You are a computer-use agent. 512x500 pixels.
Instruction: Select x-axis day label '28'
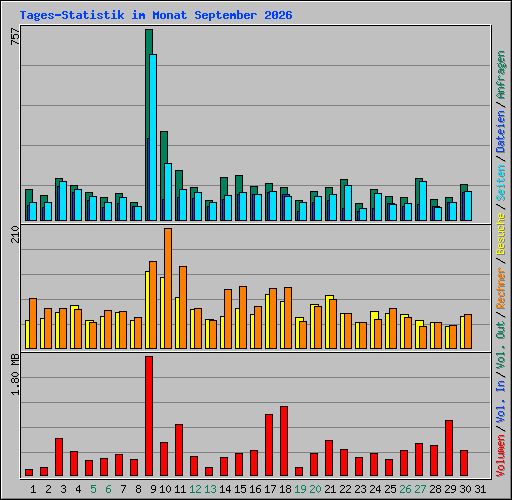click(435, 489)
